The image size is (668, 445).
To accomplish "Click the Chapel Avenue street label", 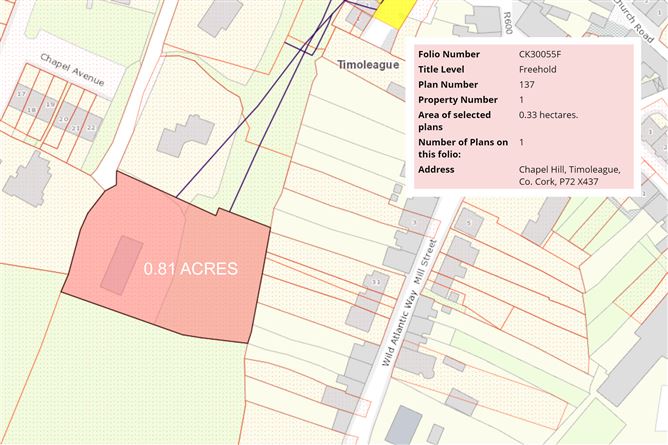I will (x=72, y=70).
